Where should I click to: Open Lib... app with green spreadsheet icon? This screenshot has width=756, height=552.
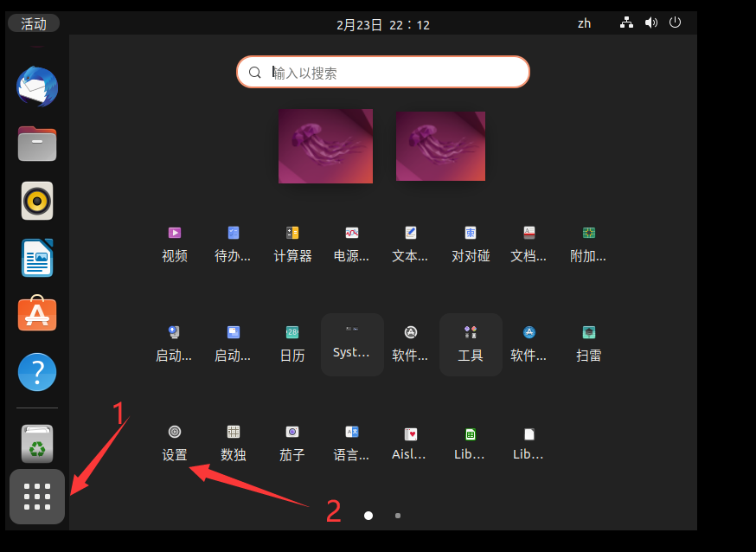470,444
